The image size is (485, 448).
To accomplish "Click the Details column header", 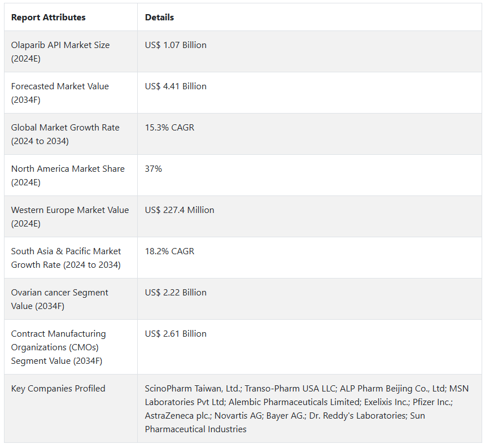I will click(159, 18).
